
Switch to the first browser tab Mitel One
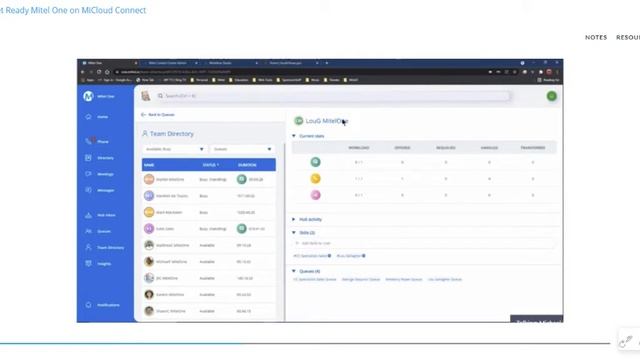(109, 63)
